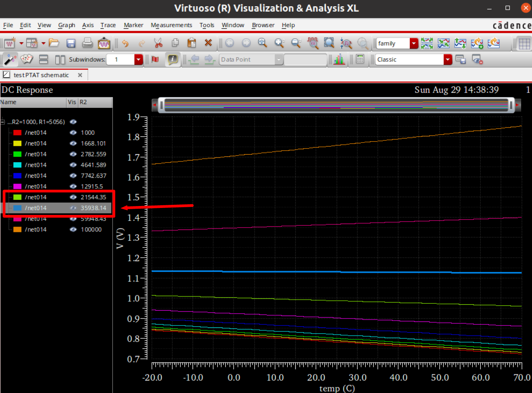Select the horizontal subwindow layout icon
This screenshot has width=532, height=393.
[x=43, y=59]
